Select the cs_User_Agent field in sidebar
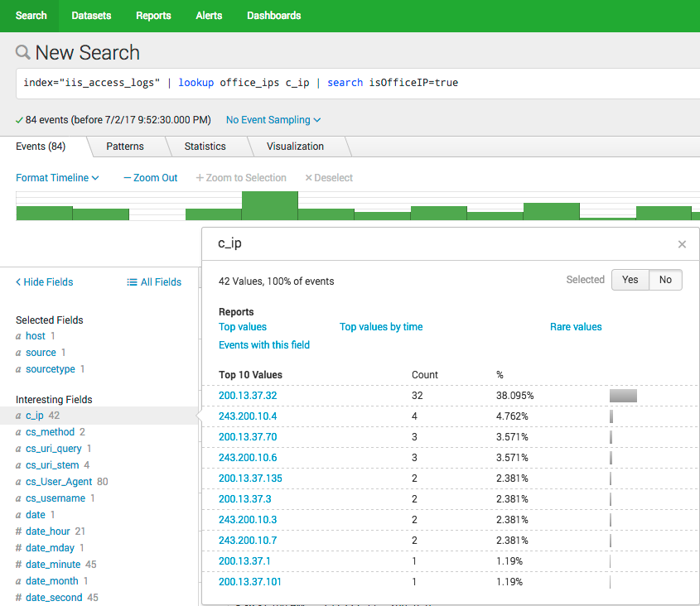The height and width of the screenshot is (606, 700). tap(59, 482)
